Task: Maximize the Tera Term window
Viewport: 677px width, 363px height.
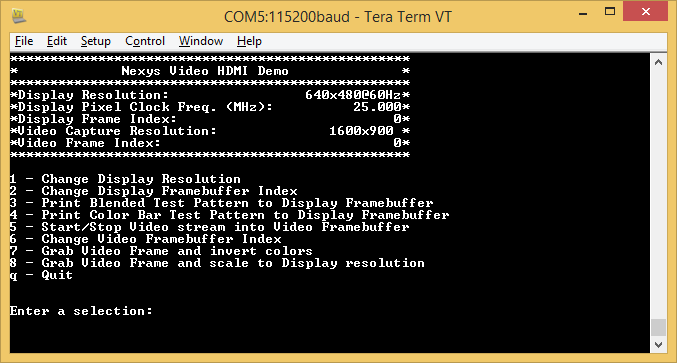Action: click(x=610, y=12)
